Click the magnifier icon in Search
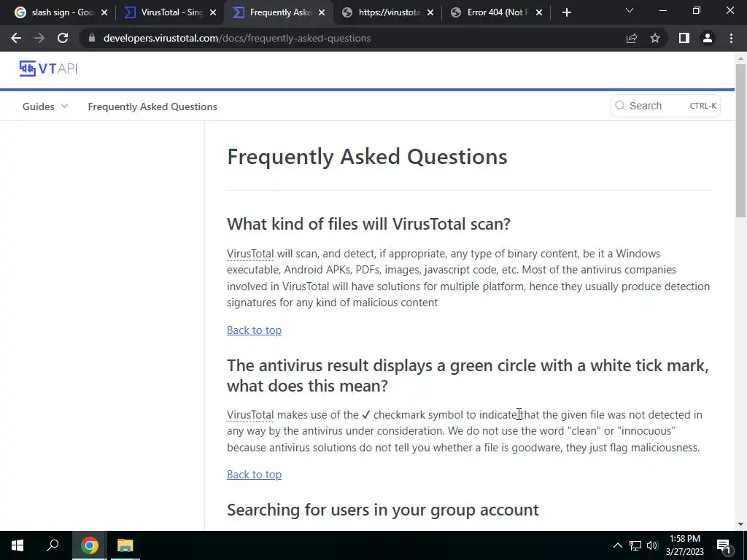This screenshot has width=747, height=560. pos(620,106)
